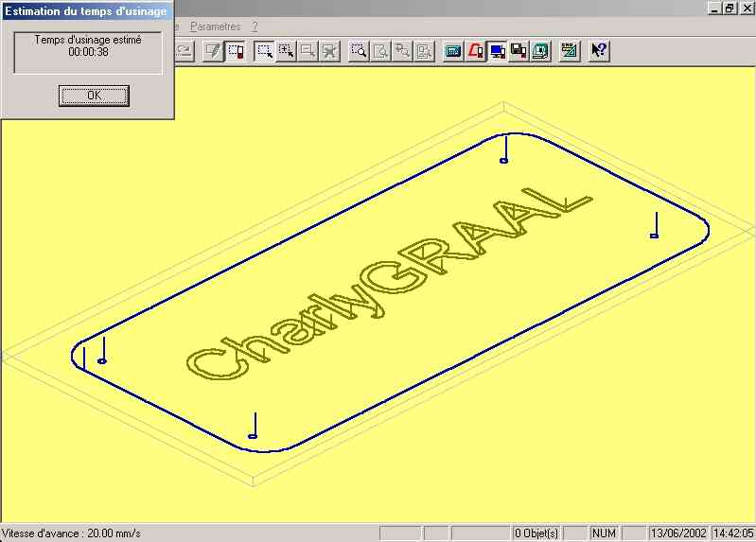Viewport: 756px width, 542px height.
Task: Click the estimated time value 00:00:38
Action: (88, 52)
